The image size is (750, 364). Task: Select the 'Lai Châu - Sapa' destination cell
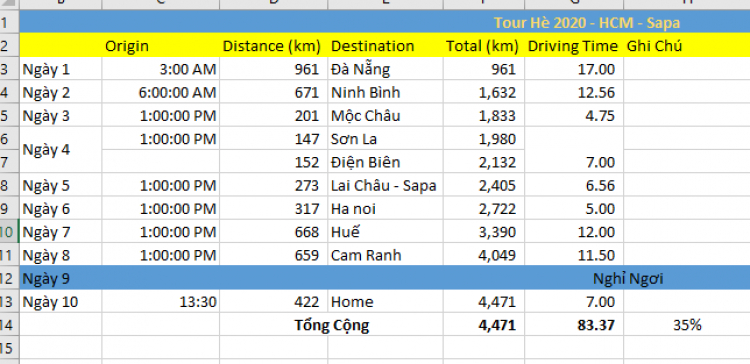point(386,185)
